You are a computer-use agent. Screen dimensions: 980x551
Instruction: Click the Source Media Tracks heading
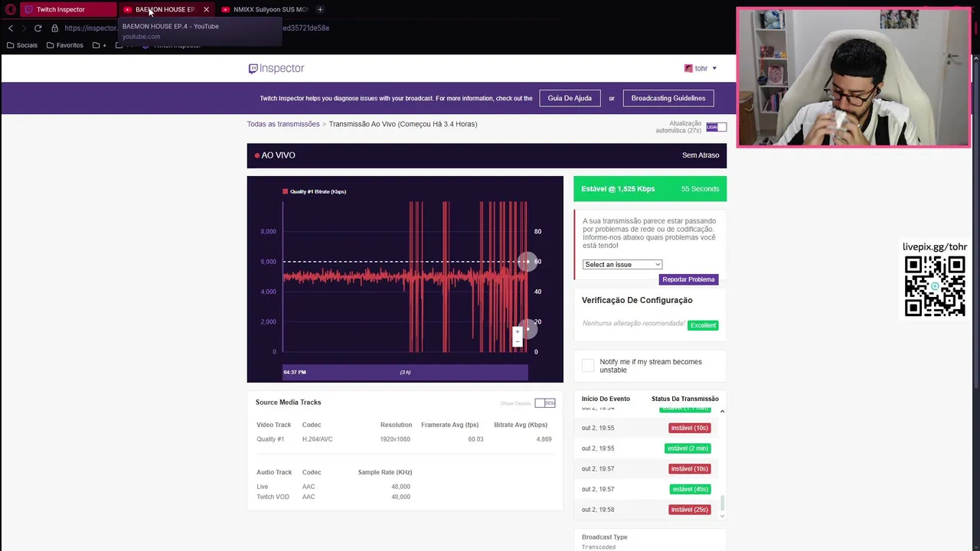288,403
